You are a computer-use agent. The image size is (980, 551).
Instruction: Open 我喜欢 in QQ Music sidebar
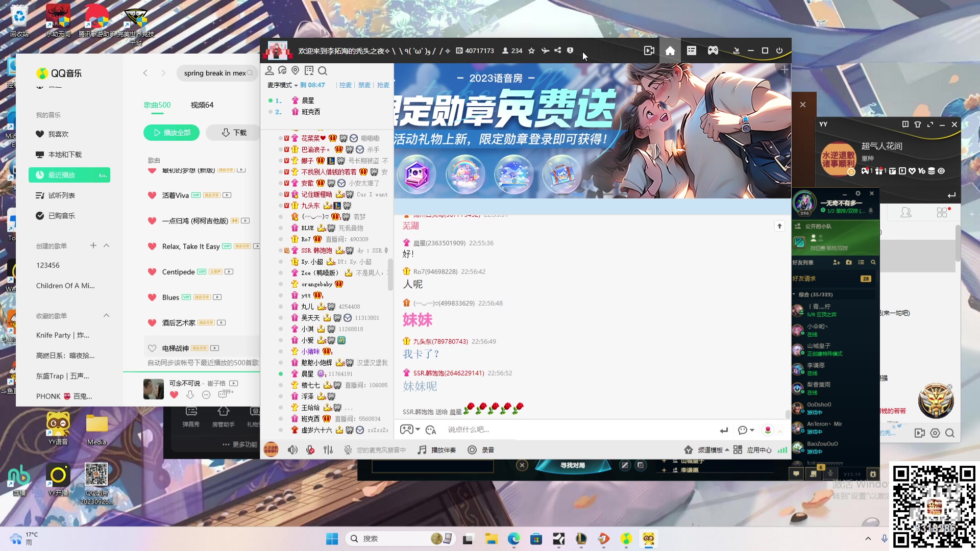tap(69, 134)
